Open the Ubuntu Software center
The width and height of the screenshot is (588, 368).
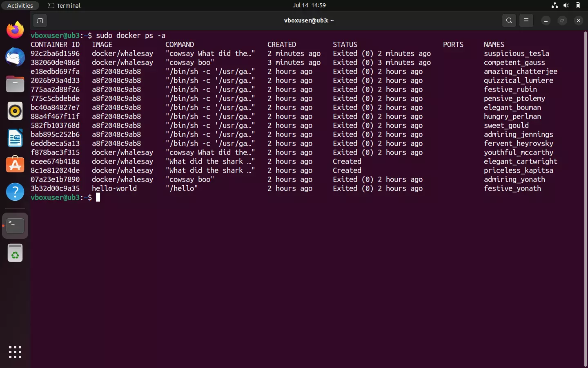15,165
